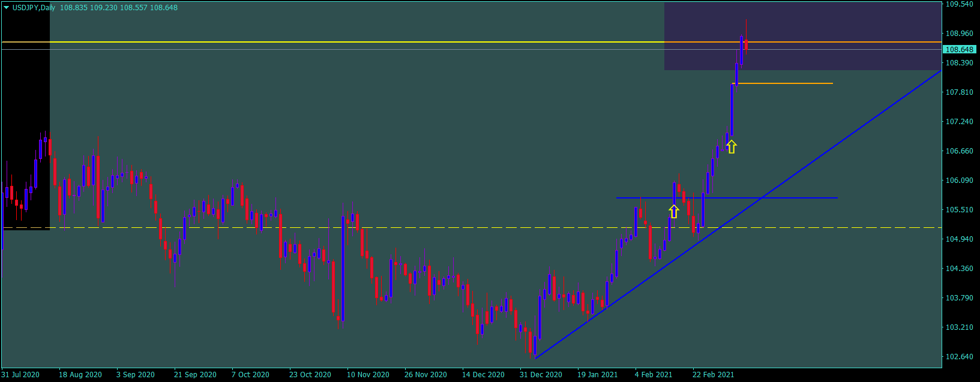980x382 pixels.
Task: Select the short orange horizontal line object
Action: coord(783,83)
